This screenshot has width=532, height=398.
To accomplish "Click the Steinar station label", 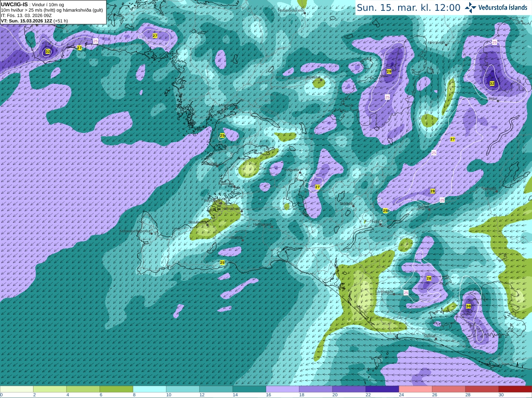I will tap(429, 336).
